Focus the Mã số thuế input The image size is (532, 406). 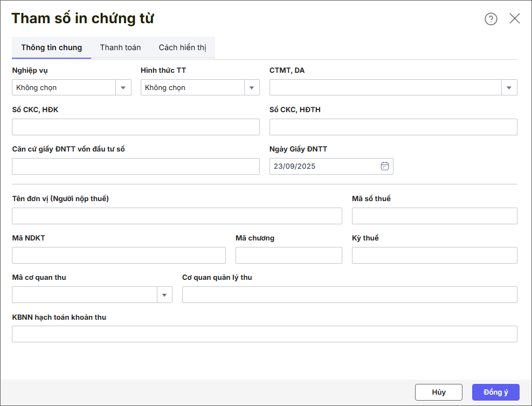pyautogui.click(x=434, y=216)
